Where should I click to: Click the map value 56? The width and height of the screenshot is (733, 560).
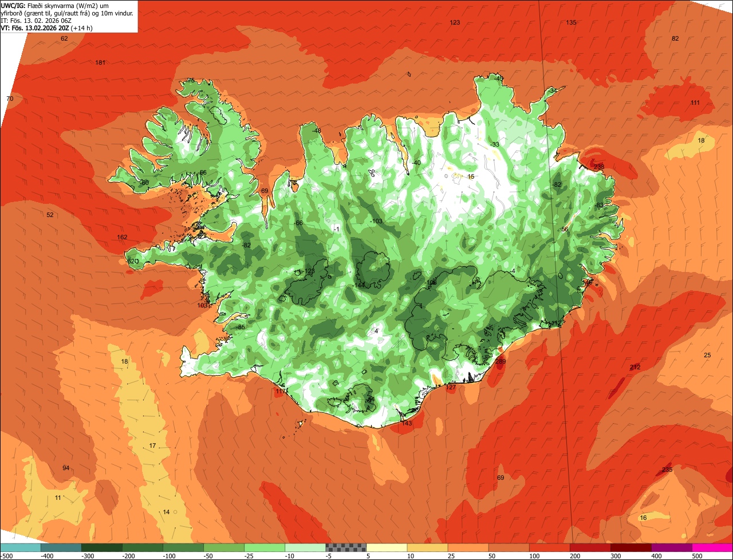tap(565, 229)
